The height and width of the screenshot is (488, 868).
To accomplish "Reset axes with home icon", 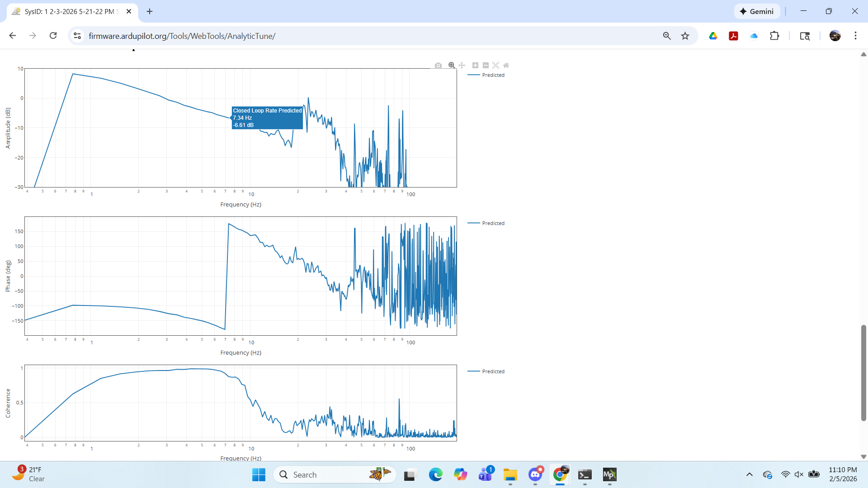I will click(x=506, y=66).
